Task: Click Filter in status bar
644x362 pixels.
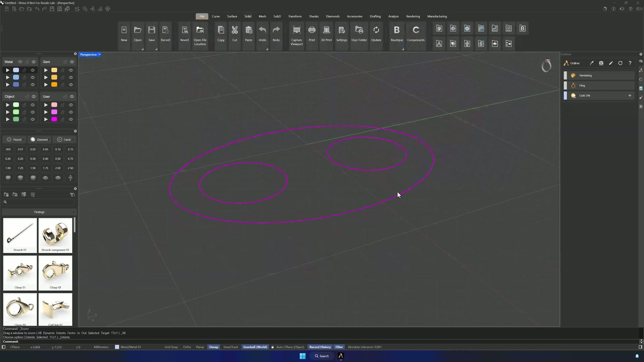Action: pyautogui.click(x=339, y=347)
